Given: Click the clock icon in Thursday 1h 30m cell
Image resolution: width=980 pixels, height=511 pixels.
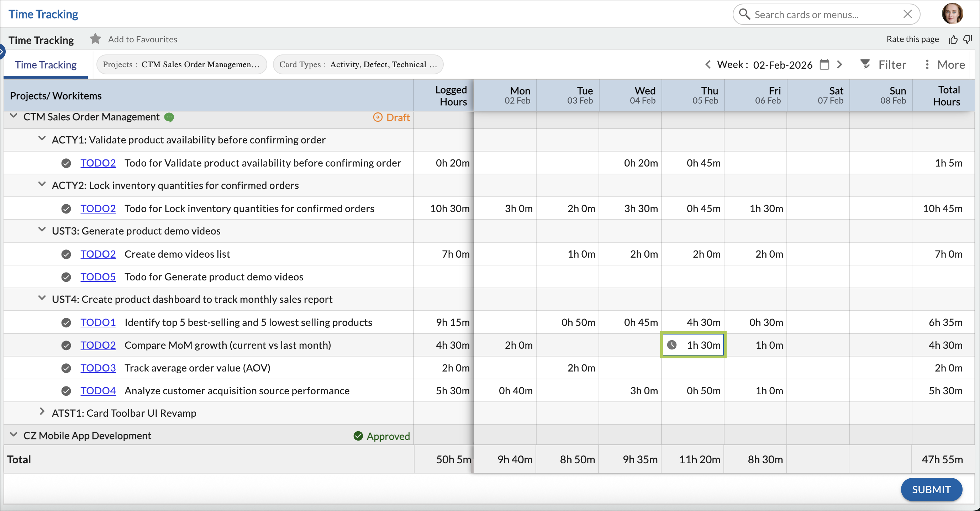Looking at the screenshot, I should 672,345.
